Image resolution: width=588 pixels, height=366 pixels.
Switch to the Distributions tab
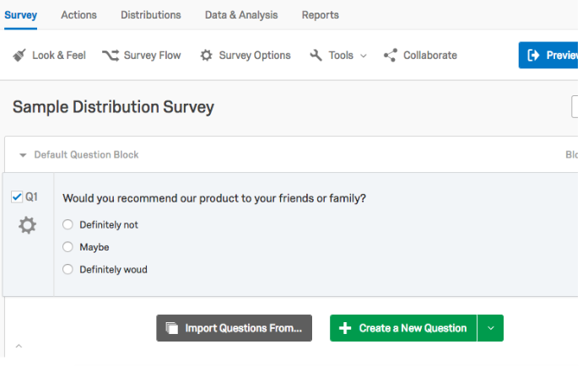coord(151,15)
